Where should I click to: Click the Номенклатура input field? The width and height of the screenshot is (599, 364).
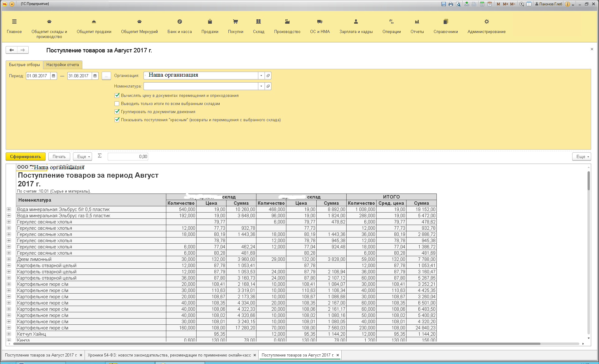click(201, 86)
